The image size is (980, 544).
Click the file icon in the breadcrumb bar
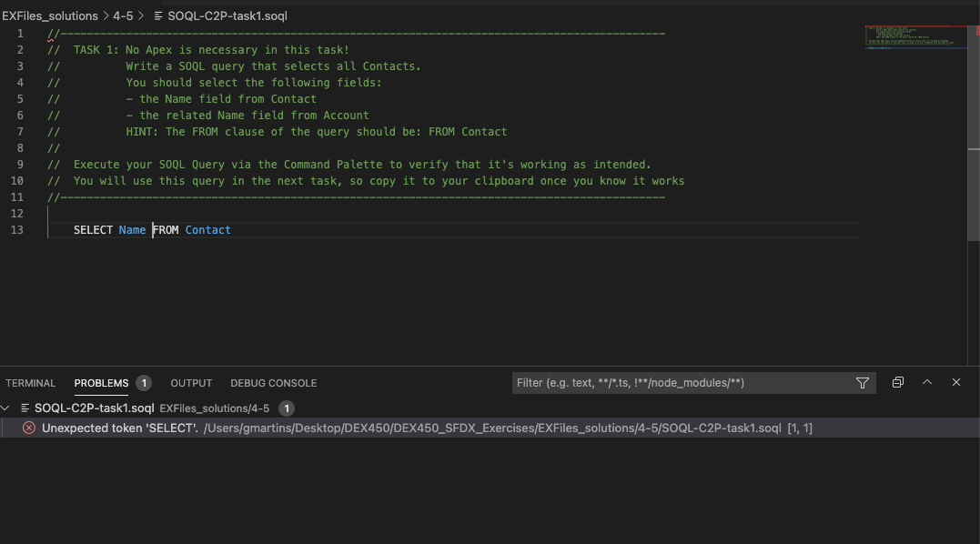point(159,16)
